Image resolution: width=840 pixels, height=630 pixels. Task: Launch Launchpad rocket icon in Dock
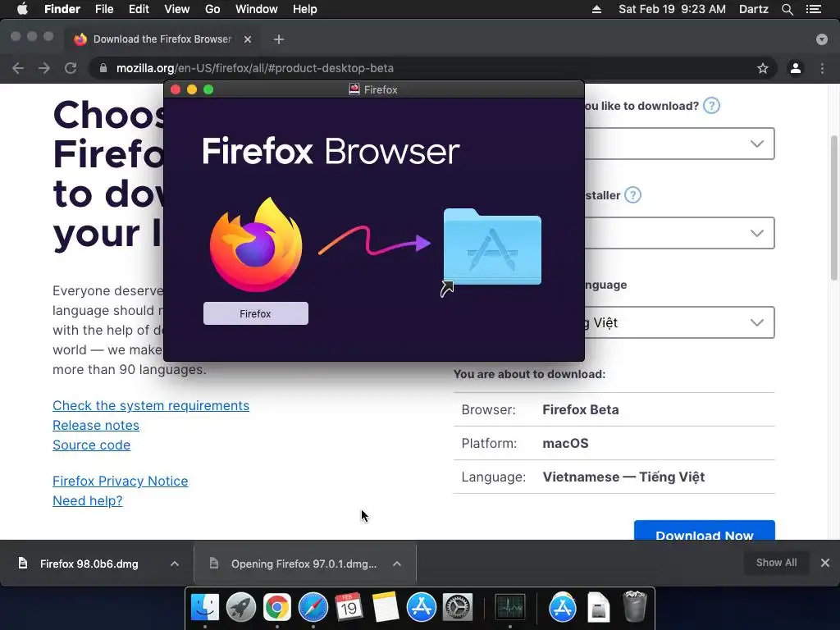click(x=241, y=608)
